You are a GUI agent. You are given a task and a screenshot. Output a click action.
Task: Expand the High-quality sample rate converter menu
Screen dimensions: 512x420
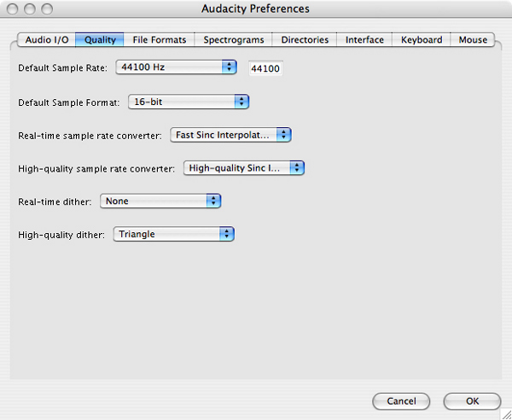(244, 168)
